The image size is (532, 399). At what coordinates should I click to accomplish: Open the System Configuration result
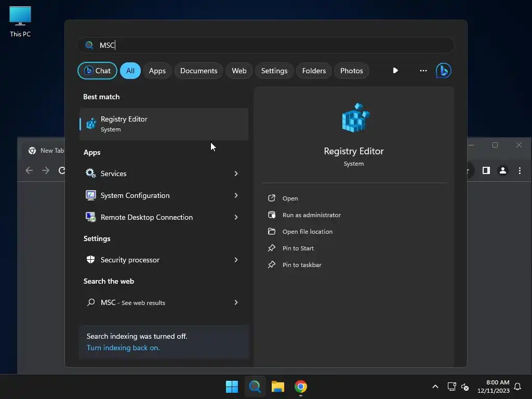point(164,195)
